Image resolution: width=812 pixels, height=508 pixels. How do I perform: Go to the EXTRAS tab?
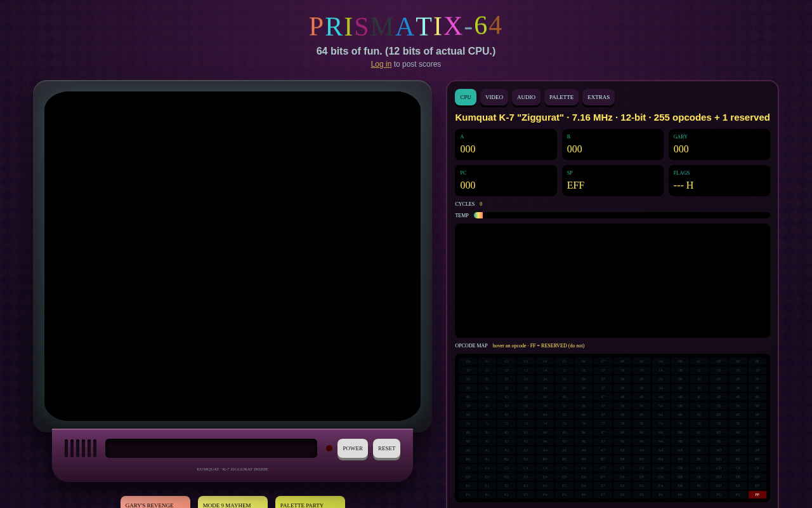[598, 97]
